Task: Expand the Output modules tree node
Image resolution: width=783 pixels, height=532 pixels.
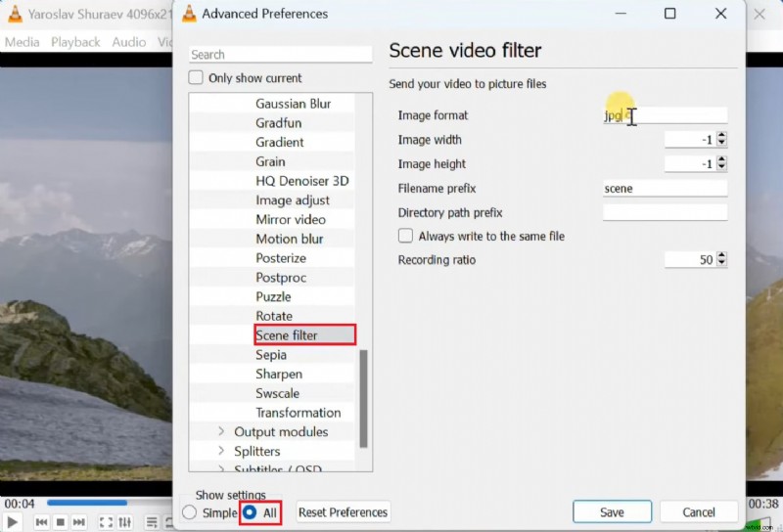Action: [x=221, y=432]
